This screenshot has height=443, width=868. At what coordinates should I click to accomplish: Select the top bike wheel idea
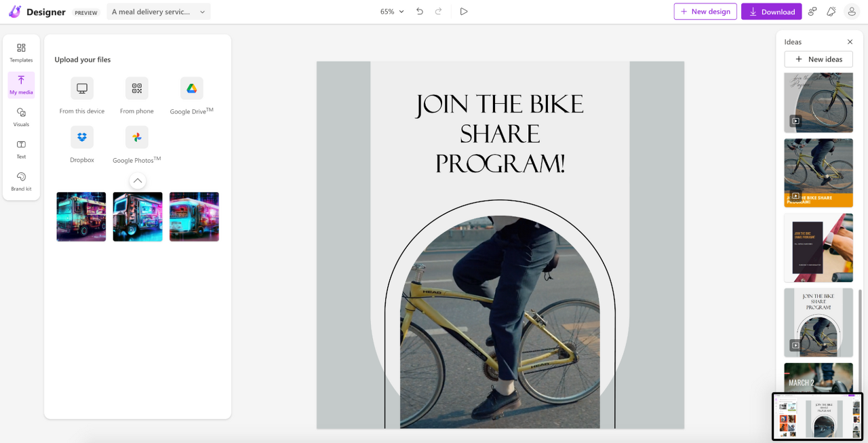[x=818, y=103]
